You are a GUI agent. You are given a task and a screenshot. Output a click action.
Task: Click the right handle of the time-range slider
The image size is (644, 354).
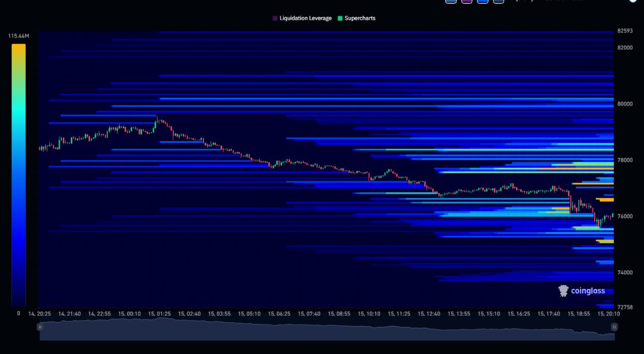(x=613, y=326)
